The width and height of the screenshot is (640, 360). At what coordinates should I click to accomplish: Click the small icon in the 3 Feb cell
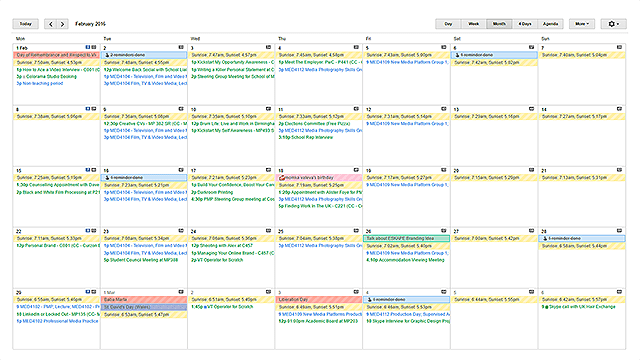(269, 47)
